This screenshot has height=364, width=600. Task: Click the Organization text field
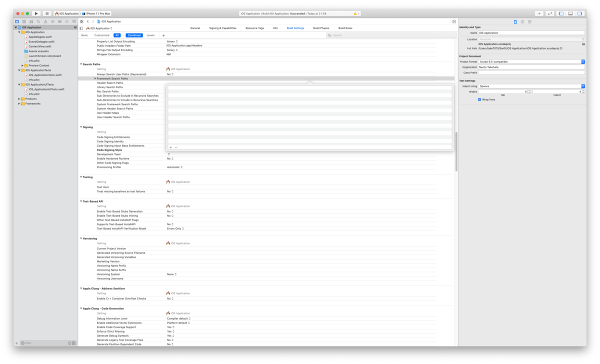pyautogui.click(x=531, y=67)
